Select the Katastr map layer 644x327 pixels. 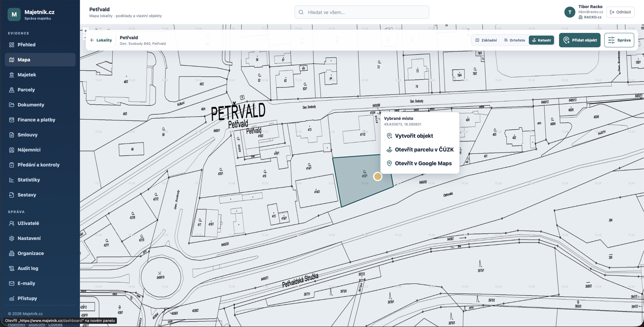point(541,40)
